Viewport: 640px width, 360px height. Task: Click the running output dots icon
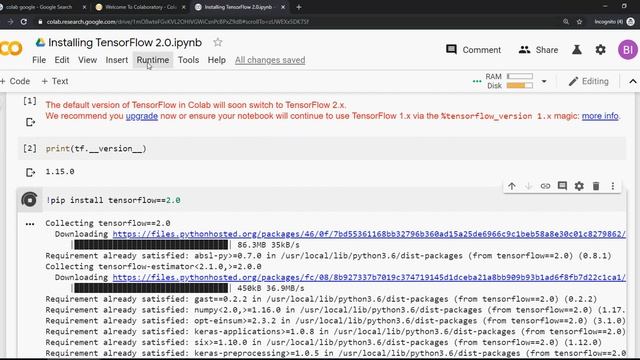point(30,224)
